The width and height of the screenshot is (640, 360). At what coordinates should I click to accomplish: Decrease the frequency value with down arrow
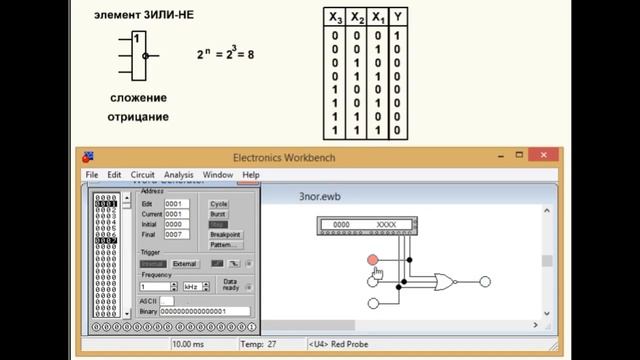[x=174, y=289]
